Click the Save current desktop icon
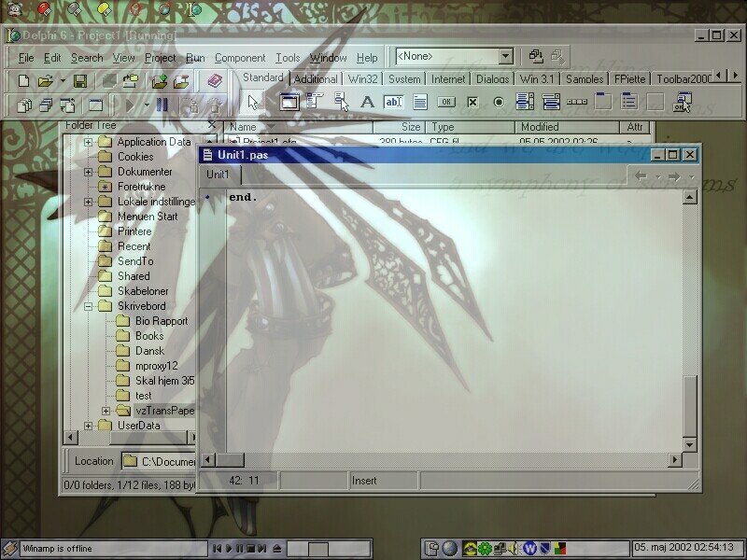 coord(536,57)
